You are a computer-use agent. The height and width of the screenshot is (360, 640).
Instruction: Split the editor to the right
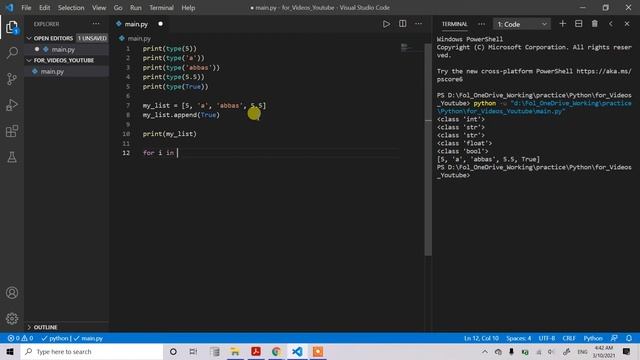[x=402, y=24]
